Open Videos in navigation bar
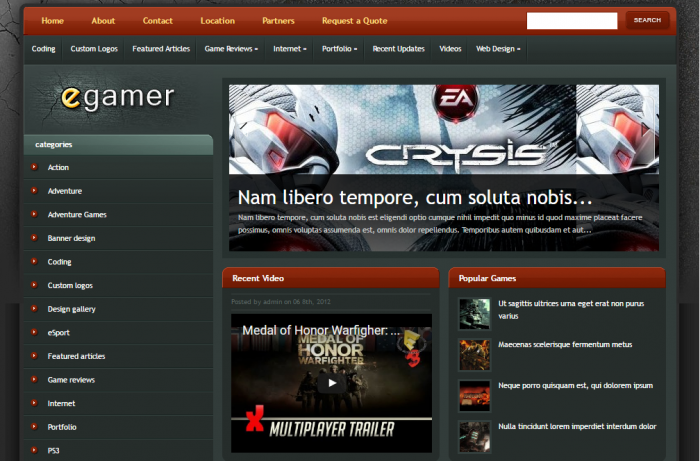 coord(450,49)
